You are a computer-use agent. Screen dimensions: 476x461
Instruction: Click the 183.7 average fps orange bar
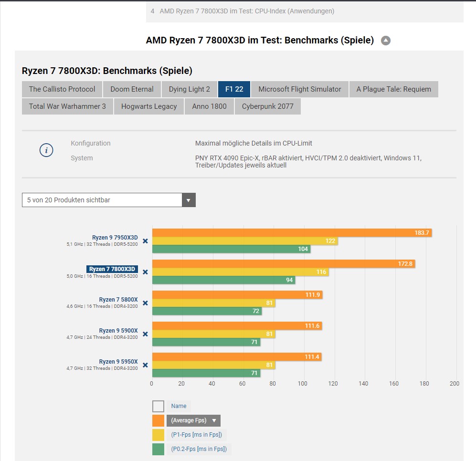click(292, 233)
